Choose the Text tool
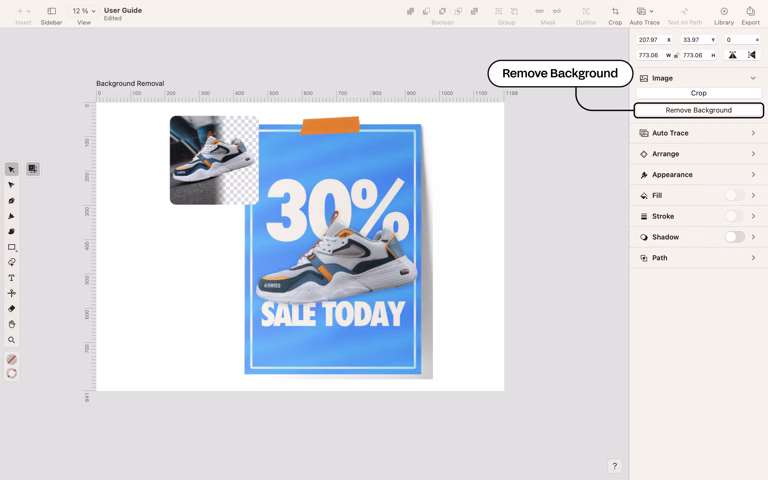The width and height of the screenshot is (768, 480). [12, 278]
